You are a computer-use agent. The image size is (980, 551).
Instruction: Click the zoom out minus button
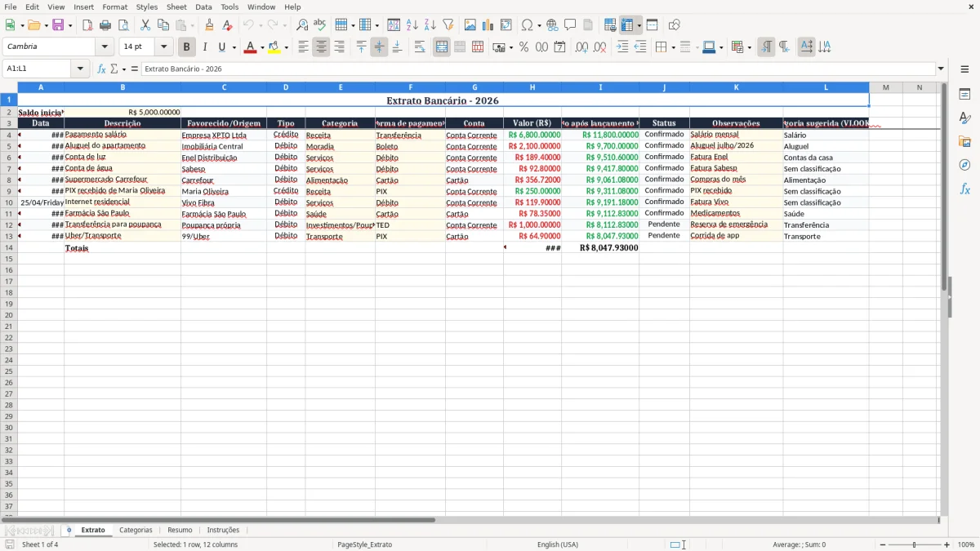pos(883,544)
